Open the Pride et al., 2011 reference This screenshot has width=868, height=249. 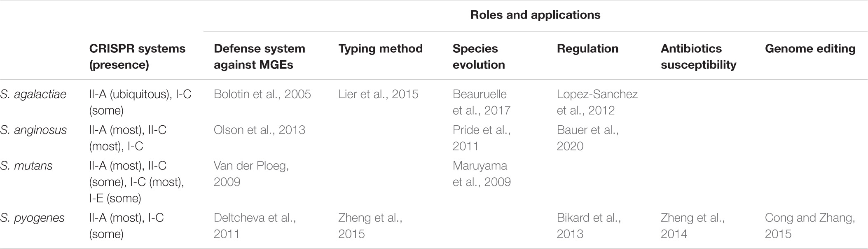481,138
